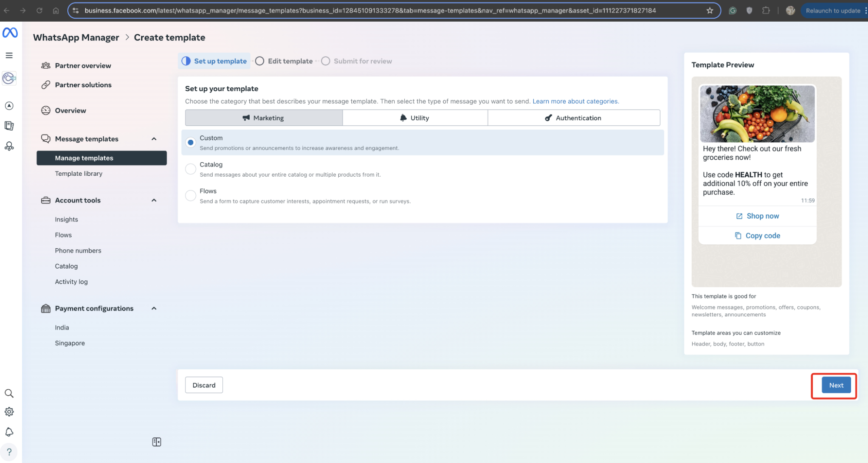The width and height of the screenshot is (868, 463).
Task: Open Phone numbers in sidebar
Action: point(78,251)
